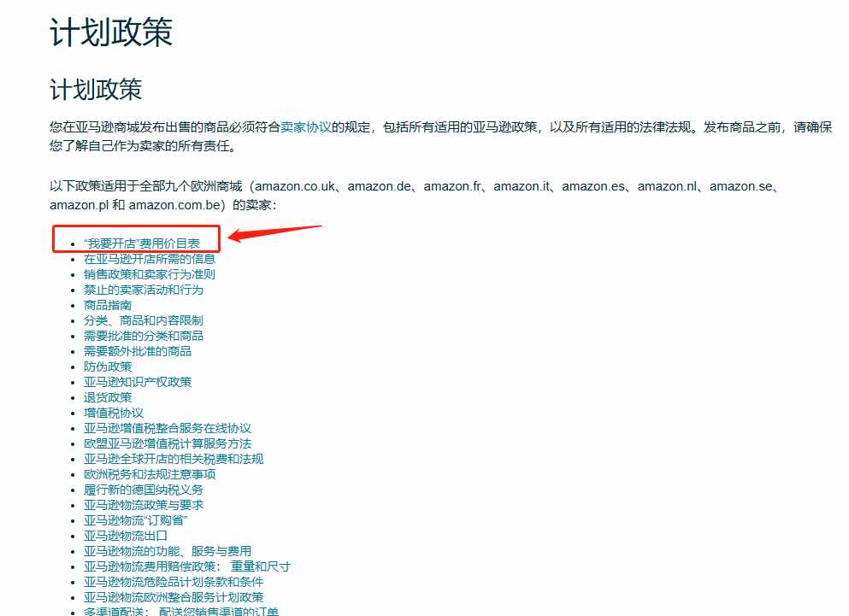Open 亚马逊物流危险品计划条款和条件 link
The image size is (849, 616).
pos(174,582)
